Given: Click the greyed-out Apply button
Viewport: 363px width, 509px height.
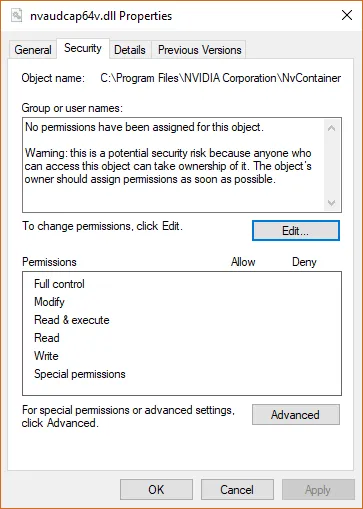Looking at the screenshot, I should 318,490.
